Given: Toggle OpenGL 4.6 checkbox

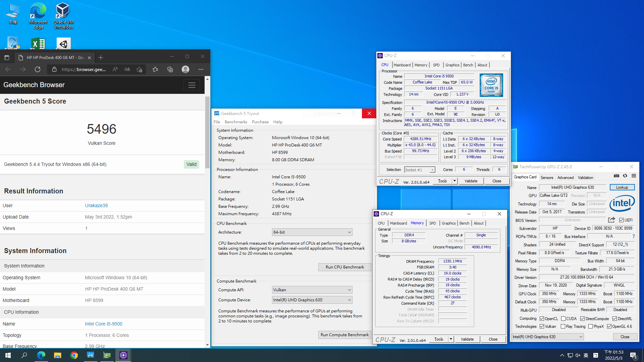Looking at the screenshot, I should point(609,326).
